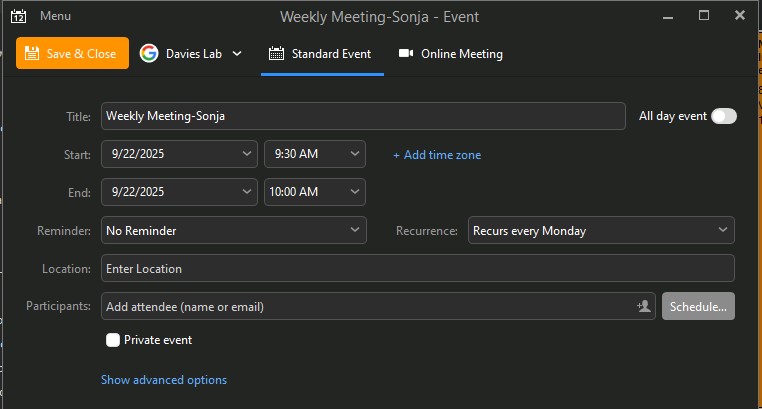
Task: Minimize the event window
Action: click(668, 16)
